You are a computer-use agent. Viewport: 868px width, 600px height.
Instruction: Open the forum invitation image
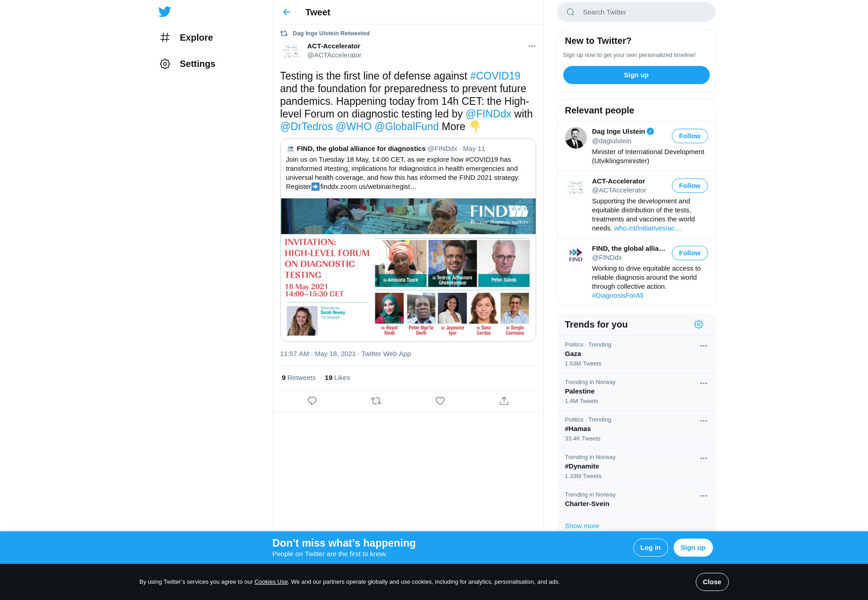coord(408,270)
